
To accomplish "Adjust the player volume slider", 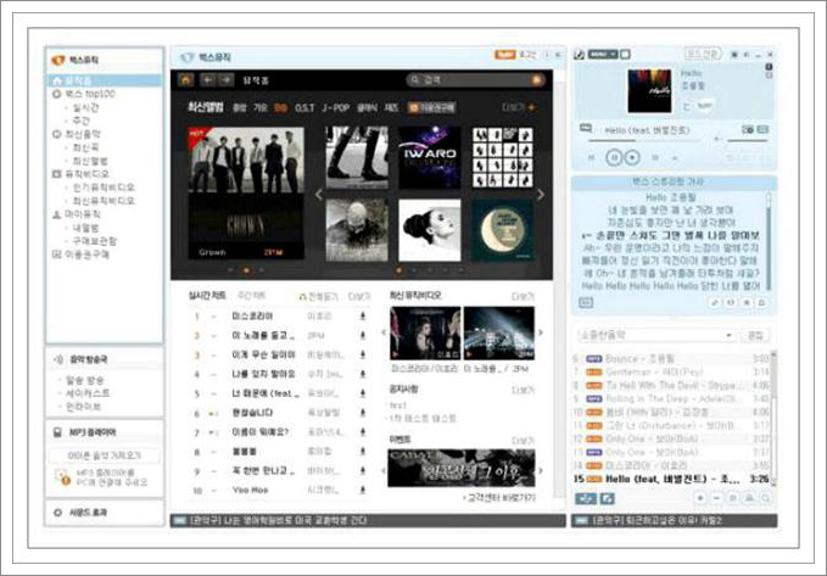I will click(x=747, y=140).
